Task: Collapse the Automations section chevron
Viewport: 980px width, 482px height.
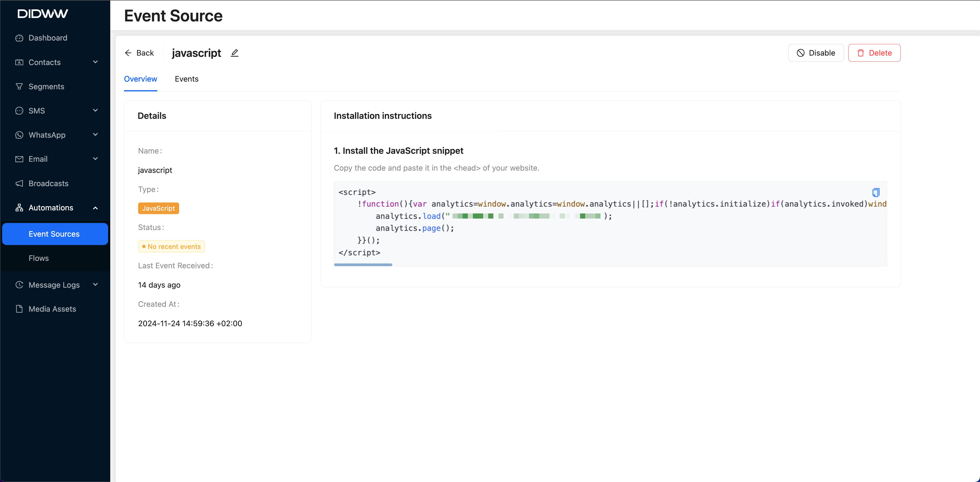Action: pos(95,208)
